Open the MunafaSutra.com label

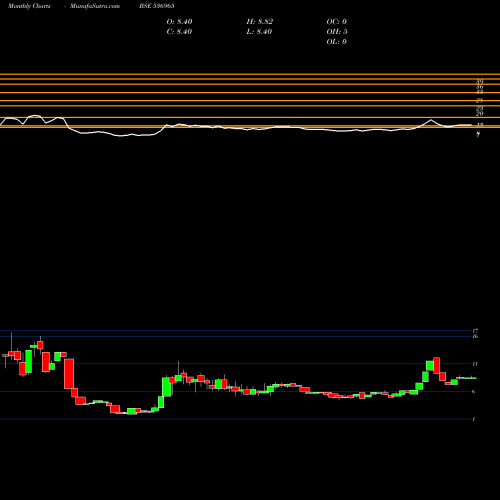pos(95,6)
